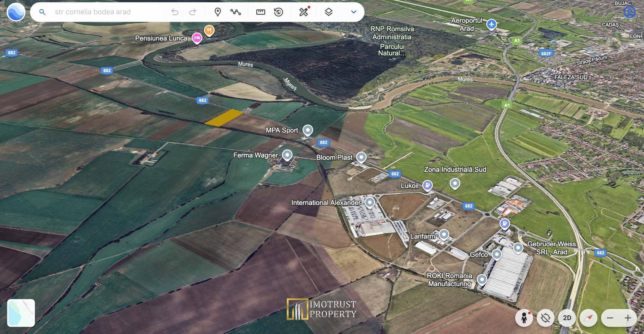
Task: Select the add placemark tool
Action: pos(218,12)
